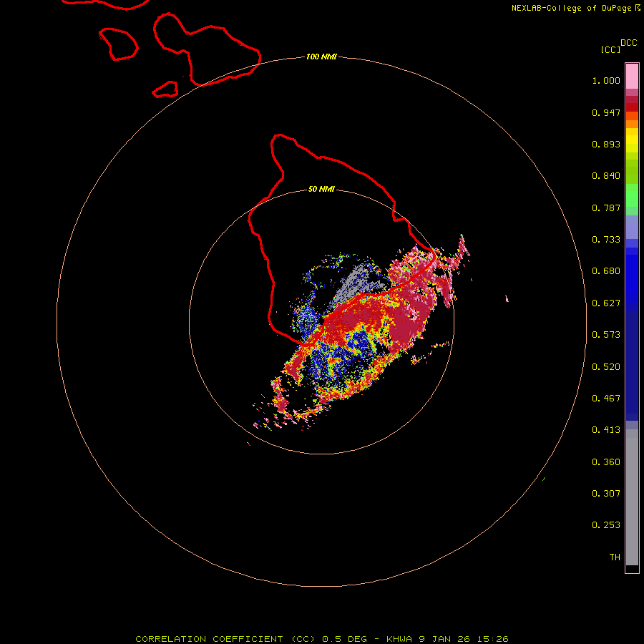
Task: Select the 0.787 legend value
Action: coord(606,208)
